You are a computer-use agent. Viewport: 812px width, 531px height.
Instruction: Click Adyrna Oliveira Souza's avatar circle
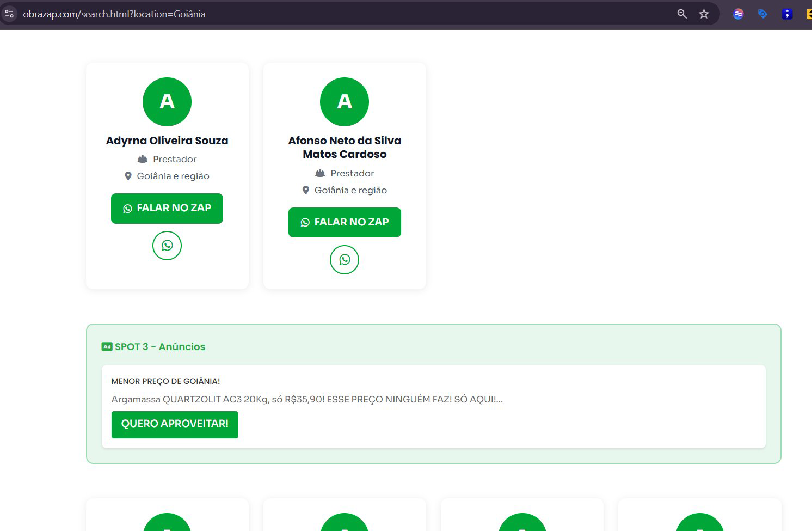tap(167, 102)
